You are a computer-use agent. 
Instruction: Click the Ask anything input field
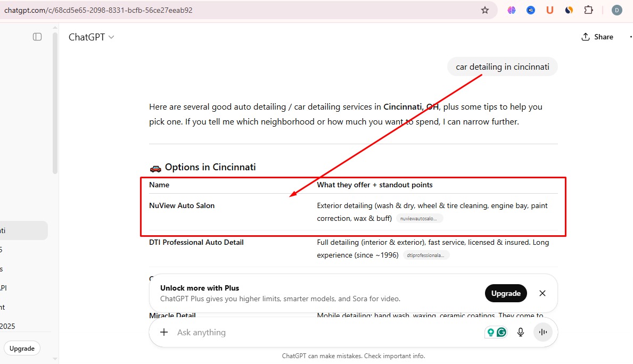click(x=319, y=332)
